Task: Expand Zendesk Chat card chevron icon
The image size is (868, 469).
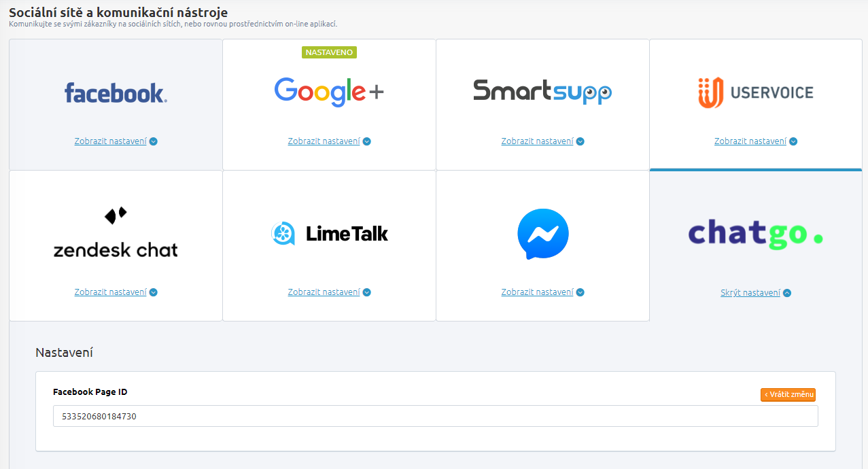Action: click(x=154, y=293)
